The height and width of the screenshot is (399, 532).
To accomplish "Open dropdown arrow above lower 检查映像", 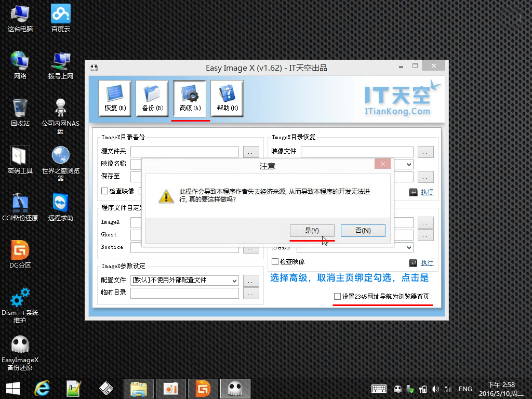I will [x=409, y=247].
